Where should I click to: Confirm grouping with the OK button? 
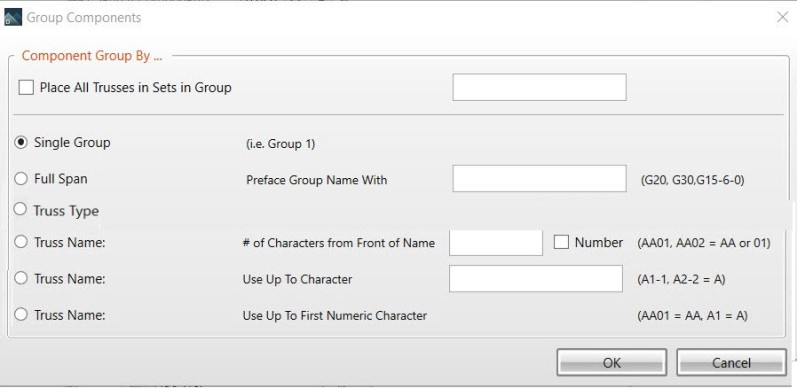point(611,363)
